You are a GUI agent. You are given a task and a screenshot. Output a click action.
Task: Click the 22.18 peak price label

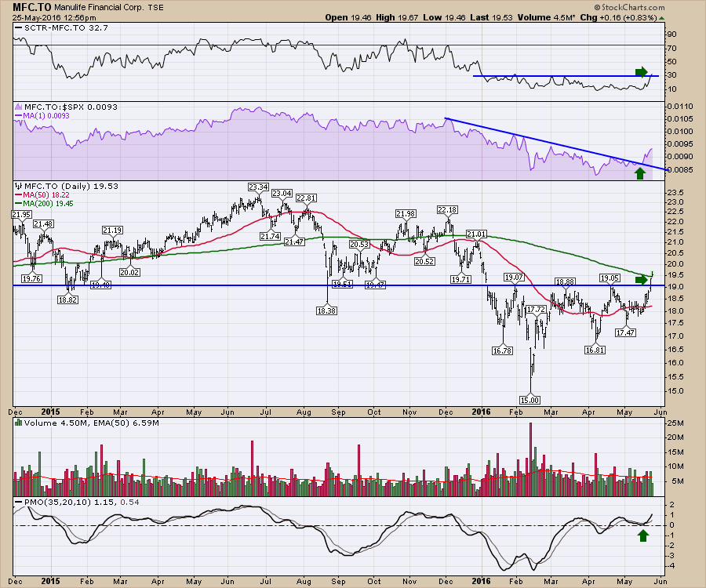coord(447,209)
